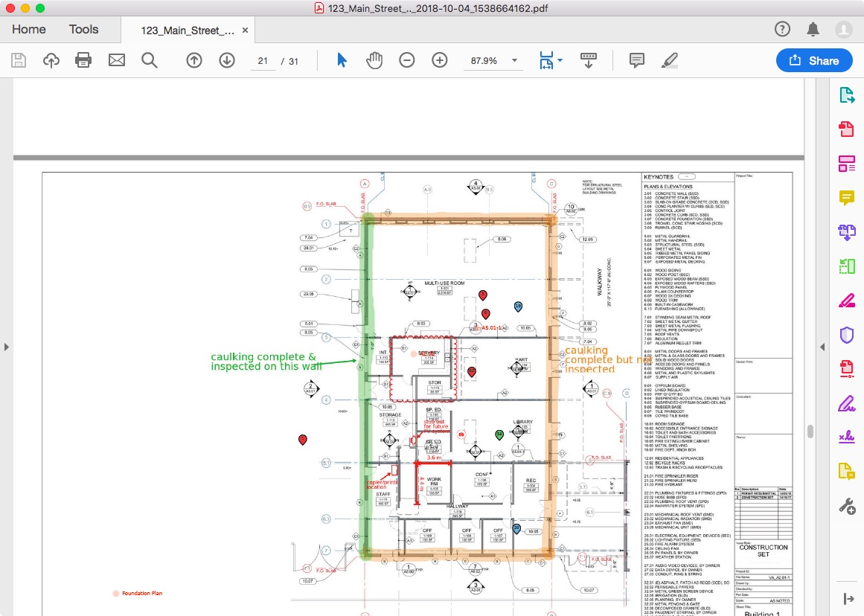Viewport: 864px width, 616px height.
Task: Switch to the Tools tab
Action: pyautogui.click(x=83, y=29)
